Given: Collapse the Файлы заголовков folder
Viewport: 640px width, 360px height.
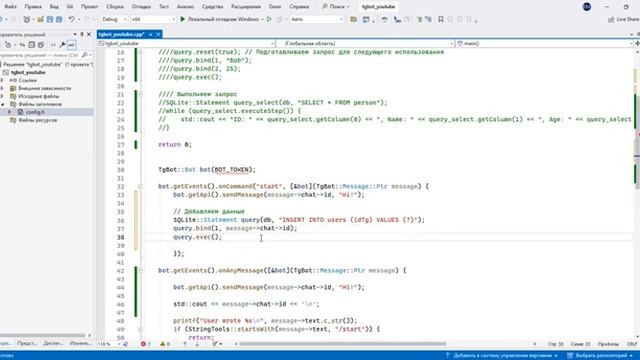Looking at the screenshot, I should pyautogui.click(x=2, y=104).
